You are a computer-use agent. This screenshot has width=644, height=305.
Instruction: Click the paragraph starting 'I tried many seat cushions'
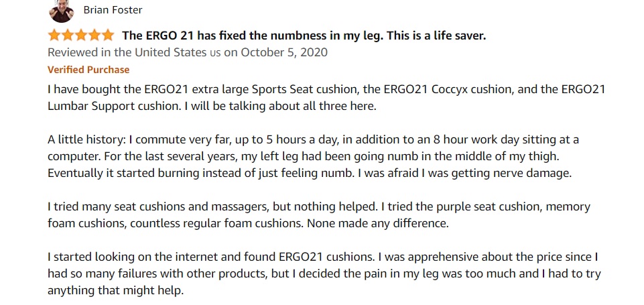[319, 215]
